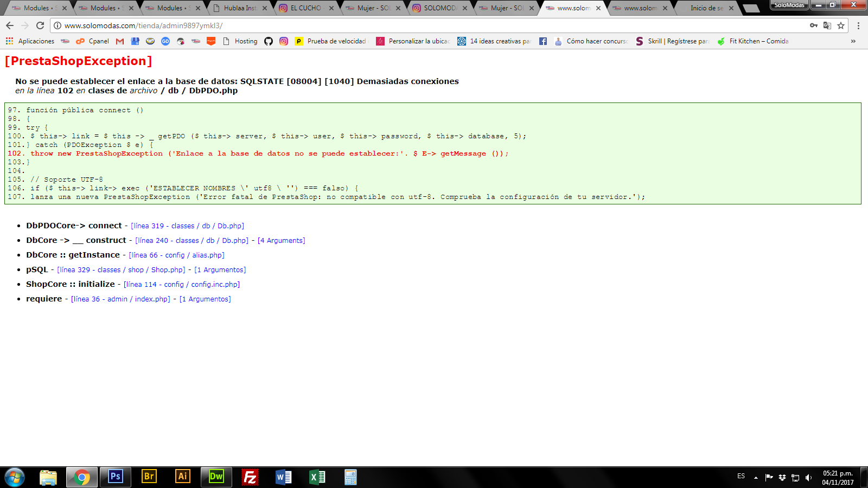Open the Personalizar la ubicac bookmark
This screenshot has width=868, height=488.
(x=413, y=41)
